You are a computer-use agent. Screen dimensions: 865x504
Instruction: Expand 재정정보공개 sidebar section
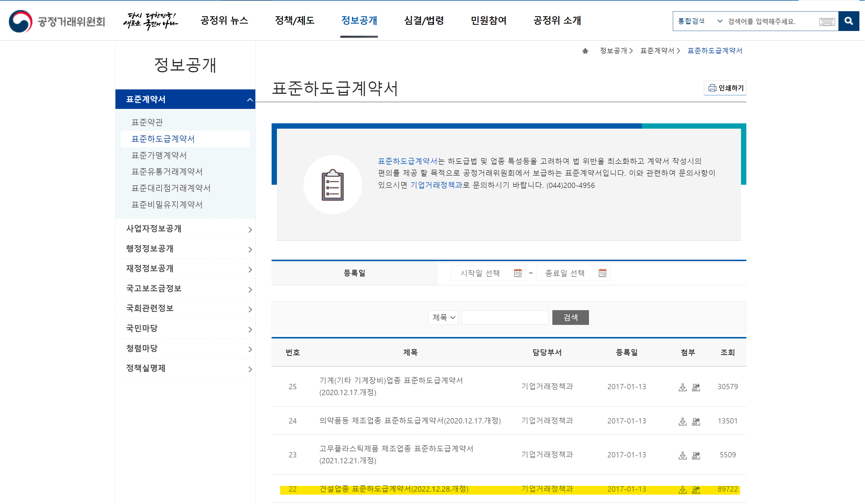pos(185,269)
